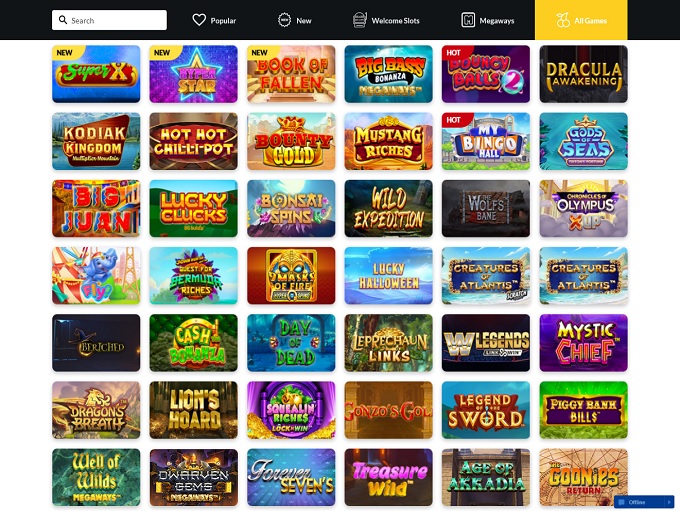
Task: Open the Mystic Chief game tile
Action: tap(583, 343)
